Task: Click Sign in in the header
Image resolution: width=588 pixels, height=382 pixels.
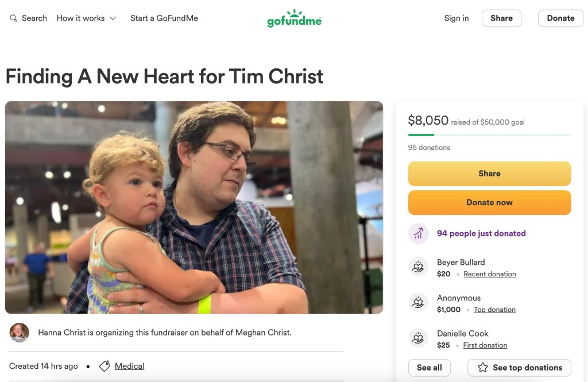Action: [457, 18]
